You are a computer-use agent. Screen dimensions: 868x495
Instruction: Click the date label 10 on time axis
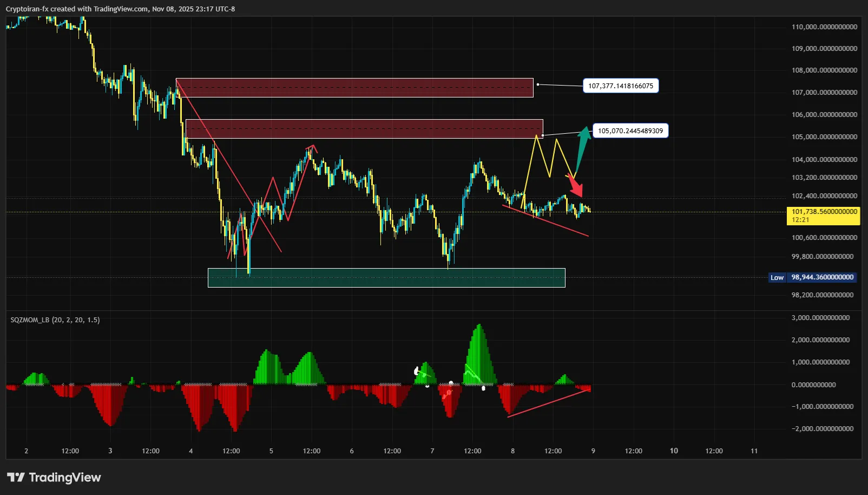(x=674, y=451)
